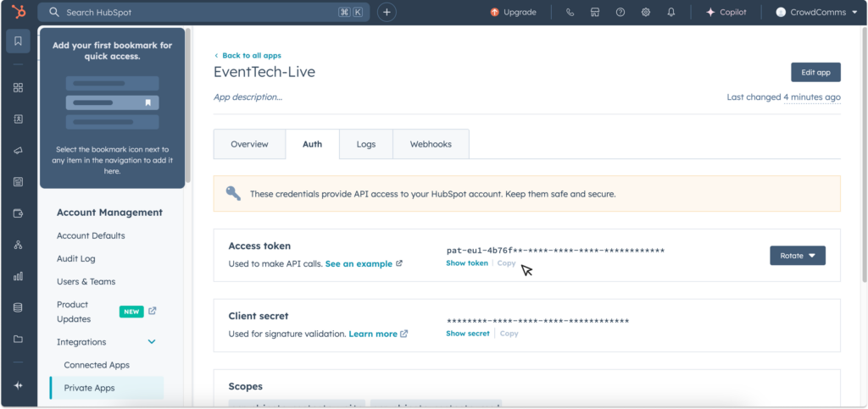Click the HubSpot sprocket logo
Viewport: 868px width, 409px height.
18,12
